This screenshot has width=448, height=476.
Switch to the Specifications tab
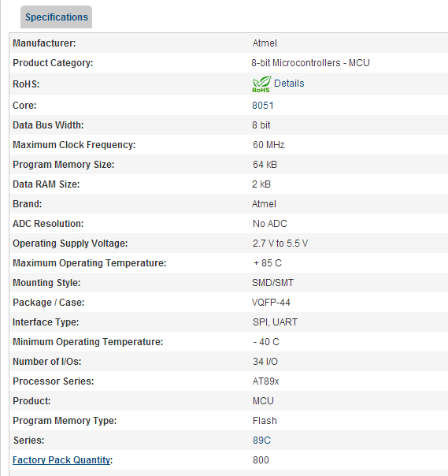click(56, 17)
